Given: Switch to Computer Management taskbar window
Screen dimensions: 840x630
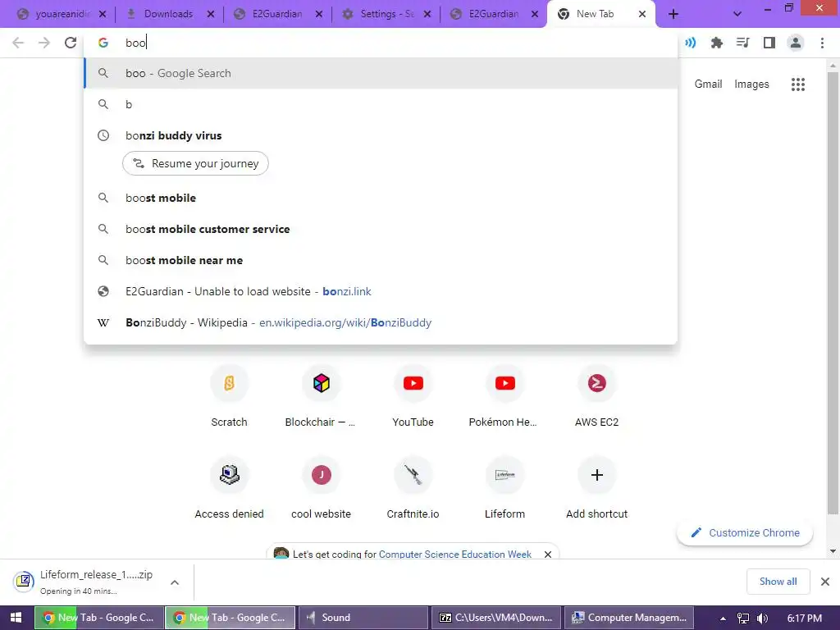Looking at the screenshot, I should pos(629,618).
